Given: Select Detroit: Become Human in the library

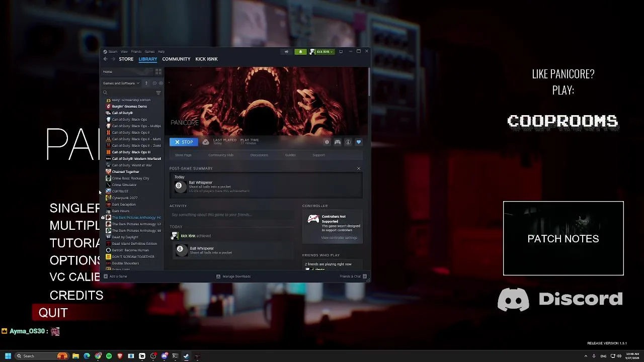Looking at the screenshot, I should click(130, 250).
